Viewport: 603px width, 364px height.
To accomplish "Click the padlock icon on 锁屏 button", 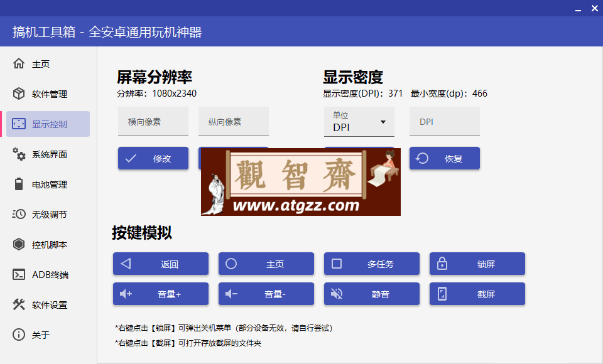I will click(442, 264).
